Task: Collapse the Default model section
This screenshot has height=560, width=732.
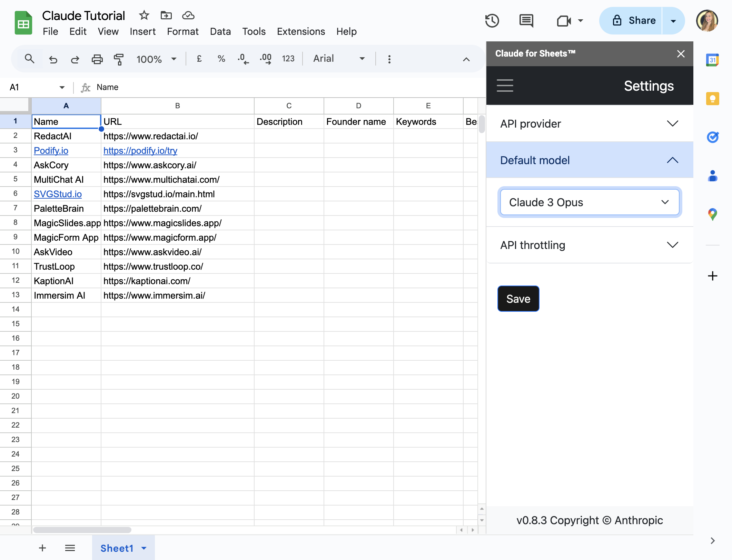Action: pyautogui.click(x=590, y=160)
